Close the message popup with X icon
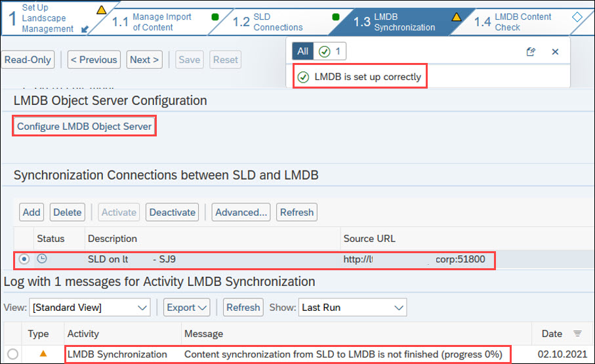The image size is (595, 364). 555,51
